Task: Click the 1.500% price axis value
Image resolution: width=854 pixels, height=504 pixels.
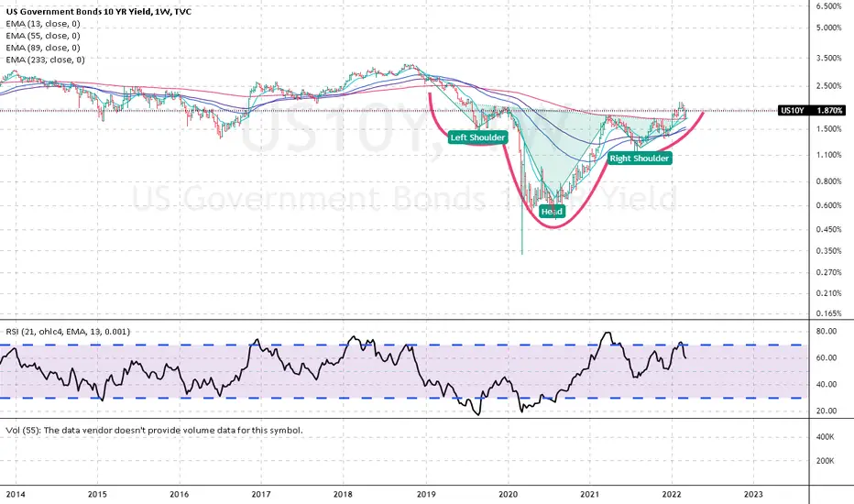Action: click(x=829, y=129)
